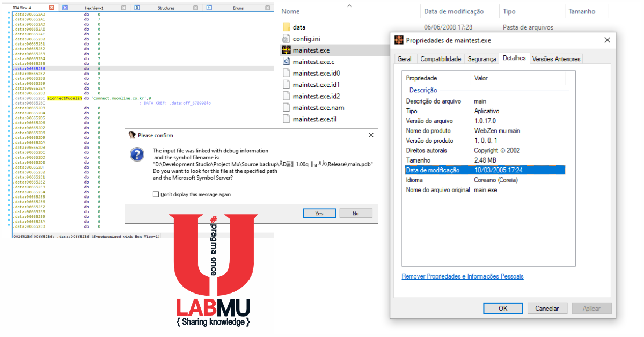Confirm with the OK button

503,308
